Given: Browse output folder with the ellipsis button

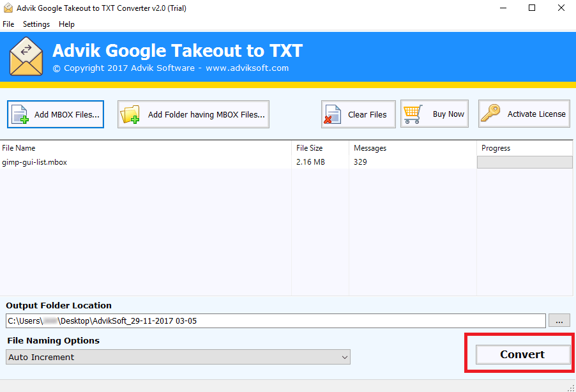Looking at the screenshot, I should [x=559, y=320].
